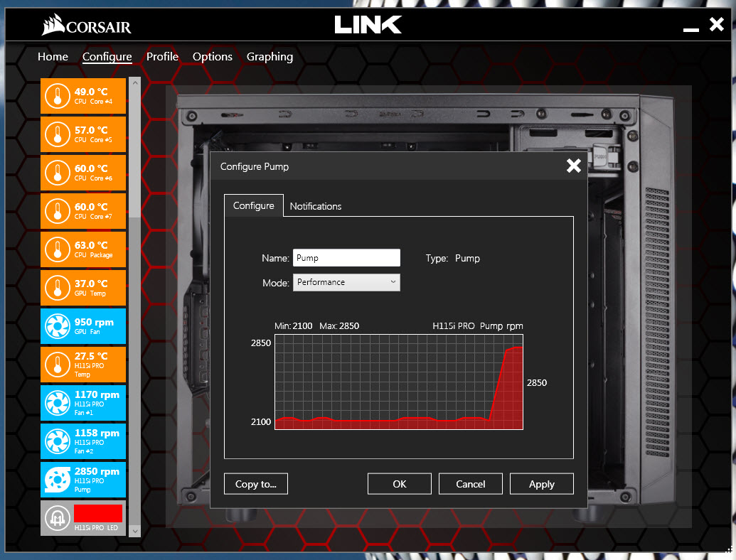Switch to the Notifications tab

tap(316, 206)
